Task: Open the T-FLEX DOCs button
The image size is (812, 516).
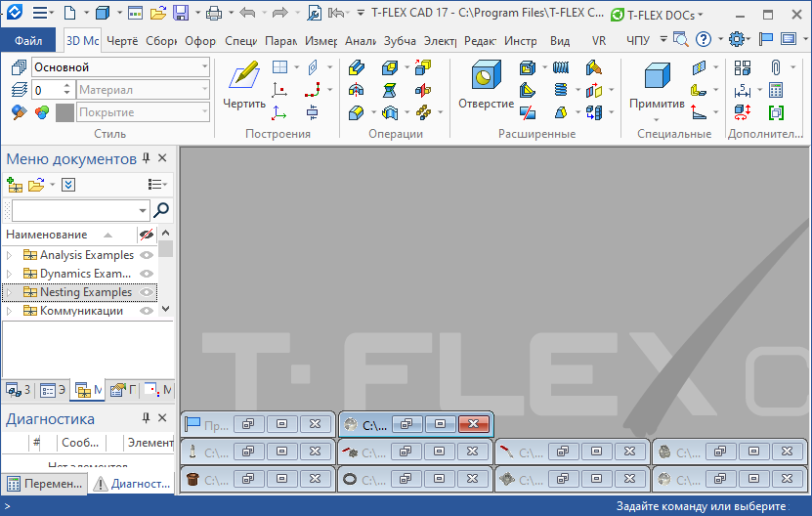Action: coord(646,15)
